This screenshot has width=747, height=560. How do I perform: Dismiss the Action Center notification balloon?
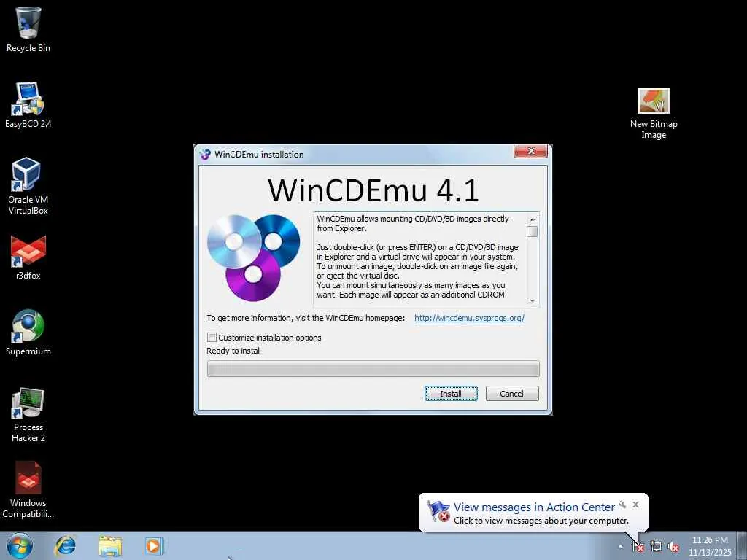(x=635, y=505)
